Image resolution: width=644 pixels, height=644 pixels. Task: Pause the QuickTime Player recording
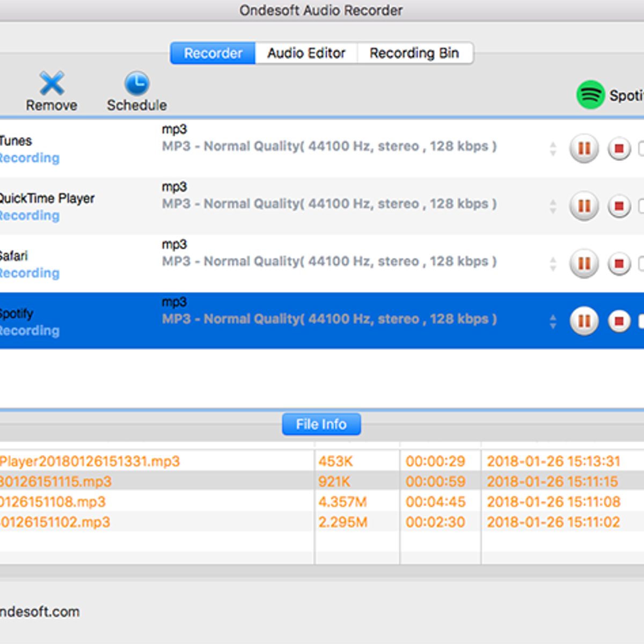tap(584, 206)
